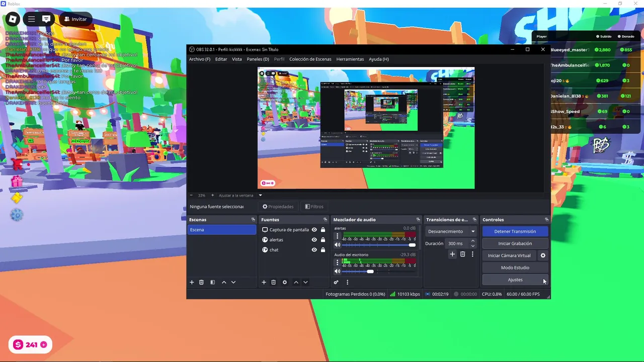Unlock the alertas source
Viewport: 644px width, 362px height.
[323, 240]
